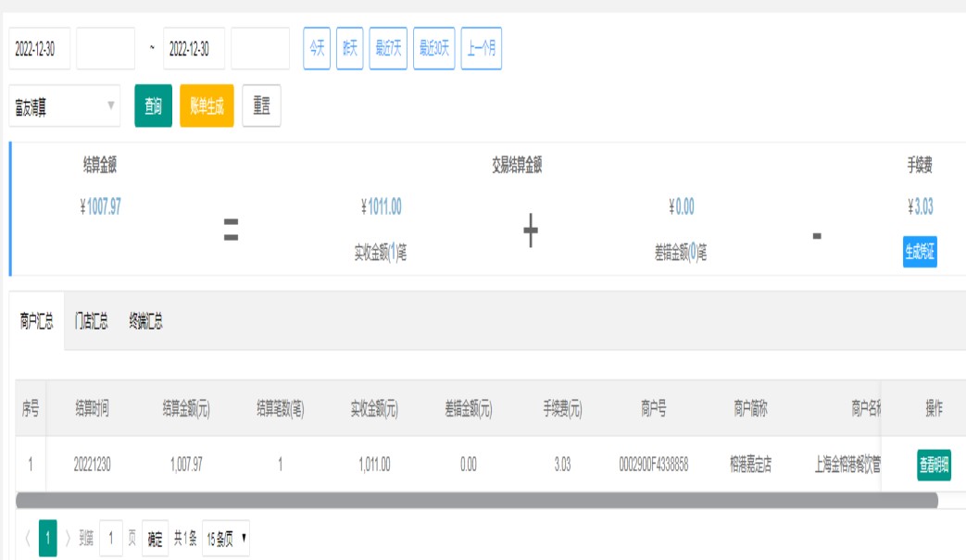
Task: Switch to the 商户汇总 tab
Action: tap(37, 321)
